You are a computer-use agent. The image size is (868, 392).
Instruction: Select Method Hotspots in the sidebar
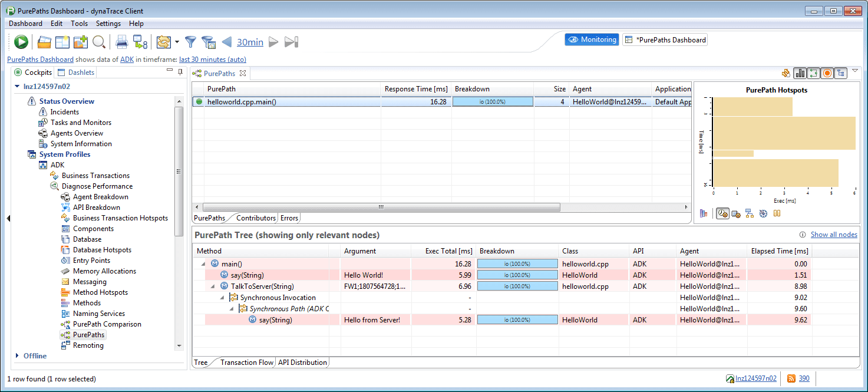coord(100,292)
